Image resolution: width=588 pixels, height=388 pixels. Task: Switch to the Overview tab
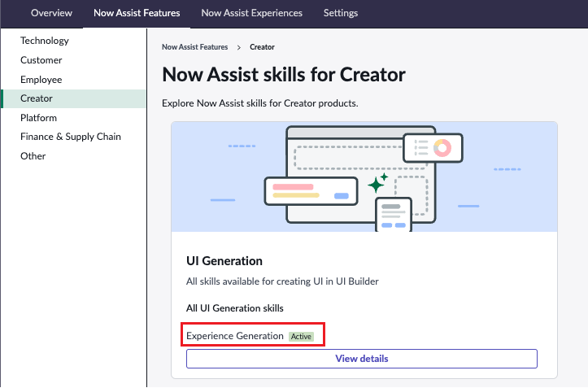51,13
